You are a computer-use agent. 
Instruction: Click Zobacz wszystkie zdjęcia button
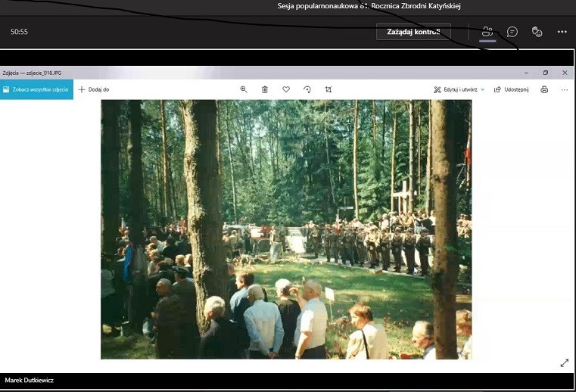tap(36, 89)
